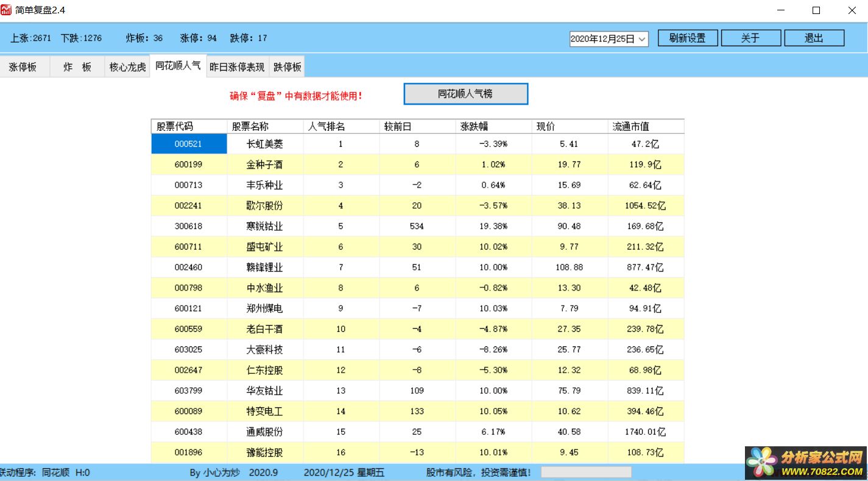Click the status bar progress bar
Screen dimensions: 868x481
586,472
